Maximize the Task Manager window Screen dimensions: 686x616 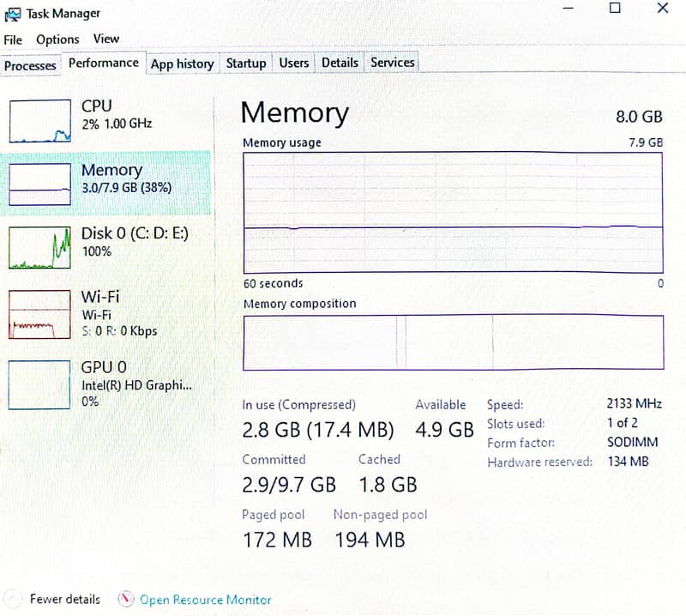coord(615,9)
